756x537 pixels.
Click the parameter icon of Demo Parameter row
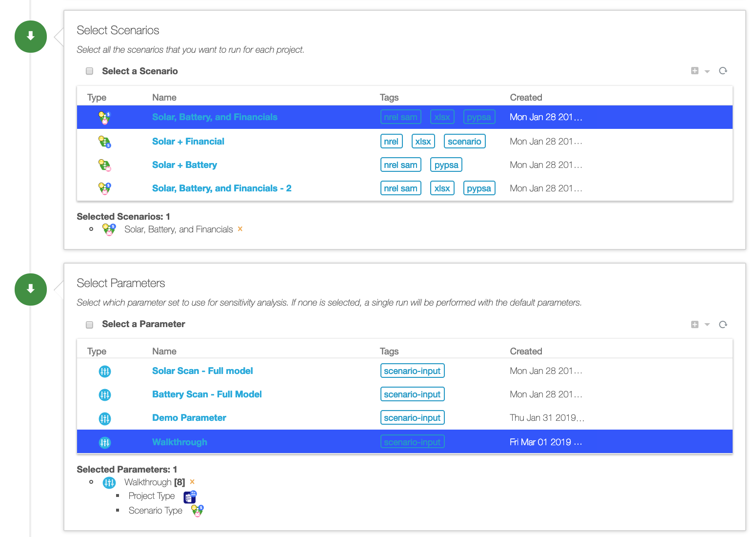105,418
